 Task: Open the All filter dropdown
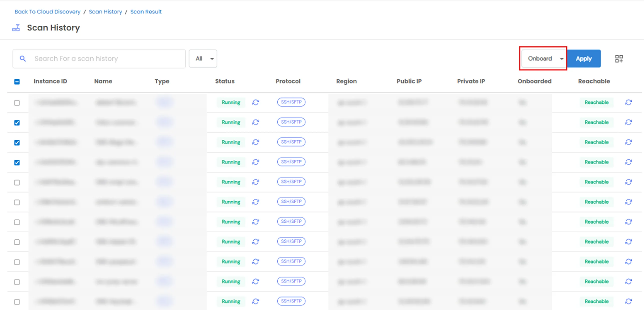coord(203,58)
